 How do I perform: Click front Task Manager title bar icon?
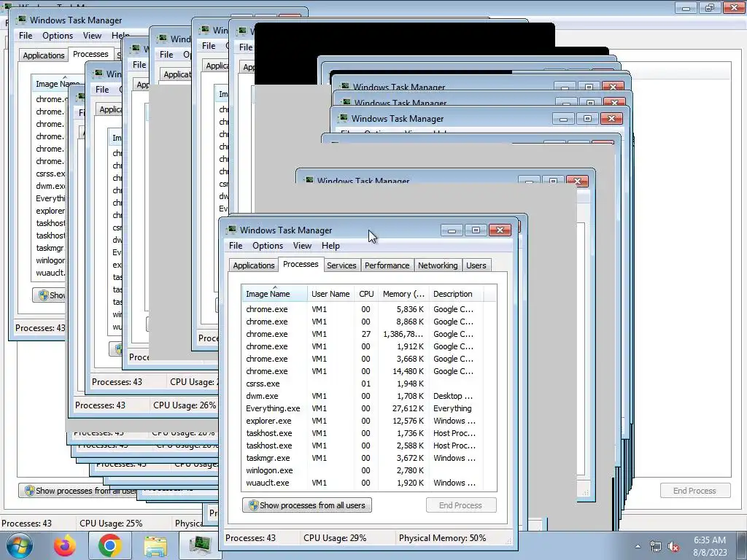point(231,230)
